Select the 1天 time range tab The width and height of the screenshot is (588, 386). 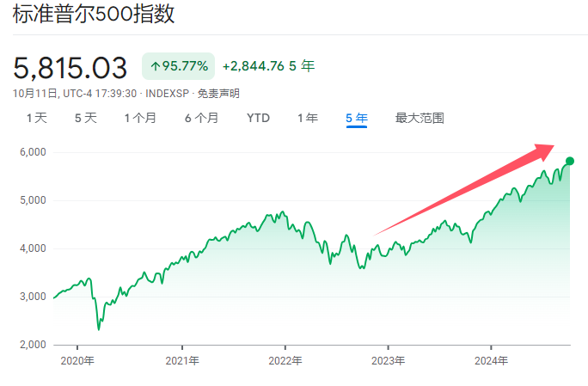(37, 118)
